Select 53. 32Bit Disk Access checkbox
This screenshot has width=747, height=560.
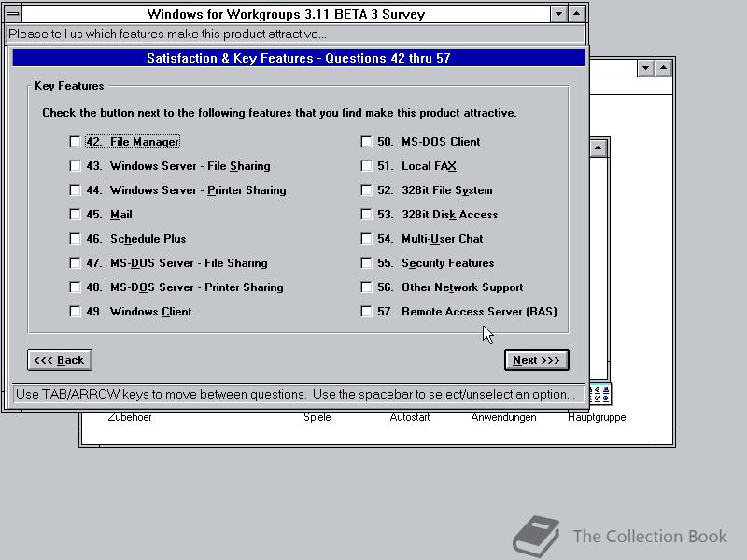point(366,215)
